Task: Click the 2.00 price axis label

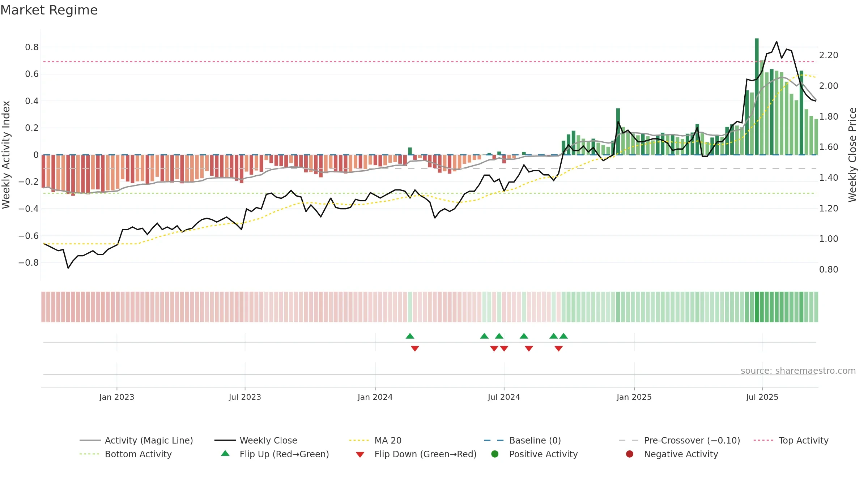Action: [x=829, y=86]
